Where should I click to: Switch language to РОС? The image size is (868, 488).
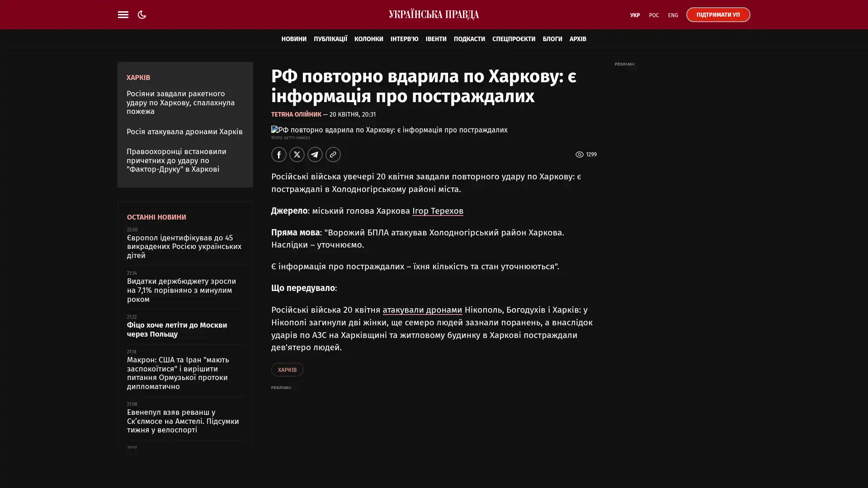click(x=654, y=15)
